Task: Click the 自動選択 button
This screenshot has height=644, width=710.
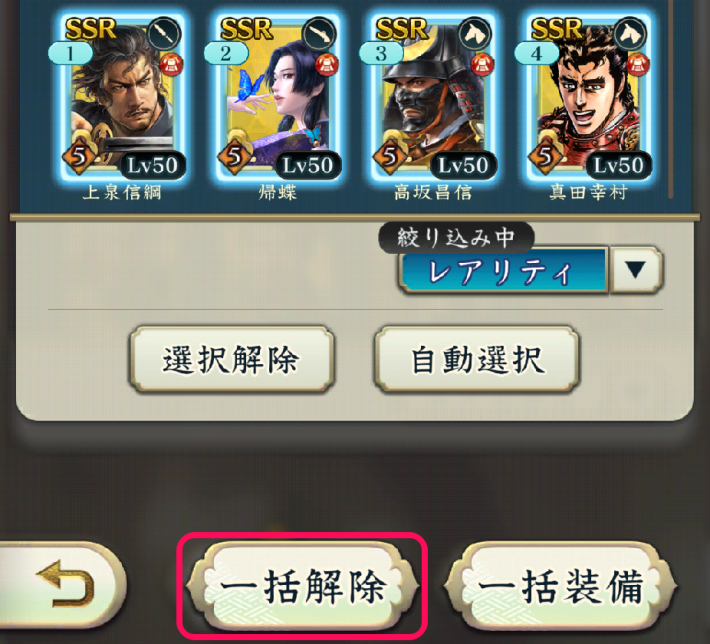Action: pyautogui.click(x=477, y=360)
